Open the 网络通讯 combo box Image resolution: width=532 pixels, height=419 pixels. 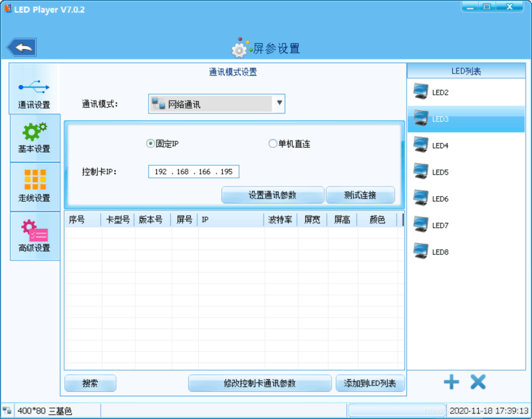(x=216, y=104)
